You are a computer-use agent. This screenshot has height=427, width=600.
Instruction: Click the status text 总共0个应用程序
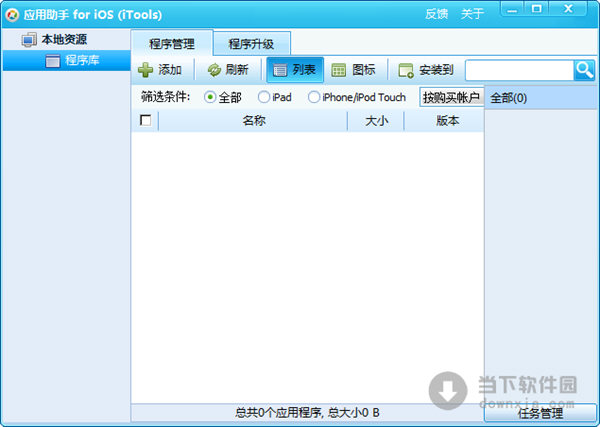[279, 413]
